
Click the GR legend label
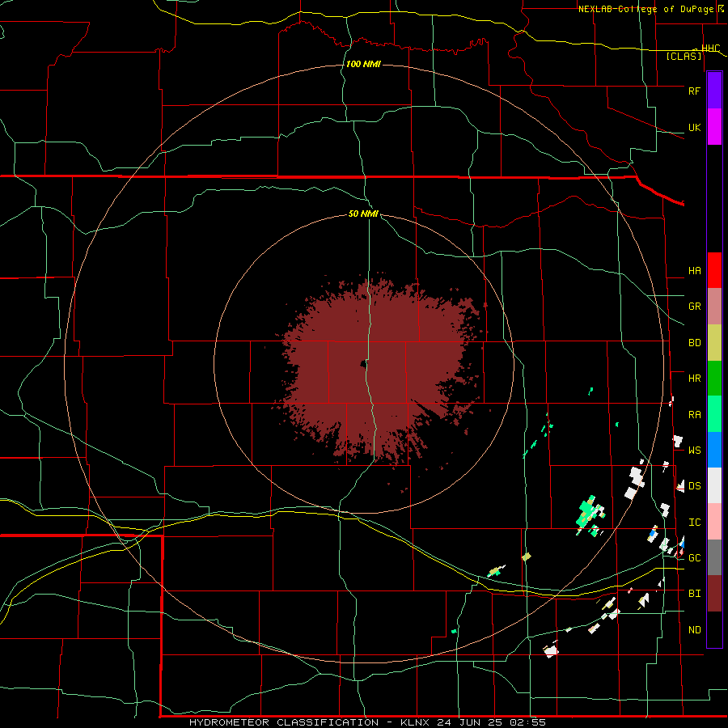[694, 307]
